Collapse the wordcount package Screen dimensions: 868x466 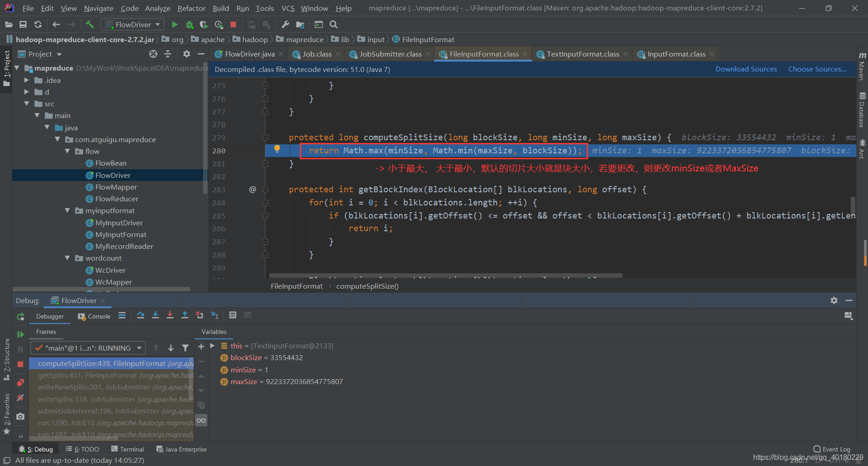(67, 258)
